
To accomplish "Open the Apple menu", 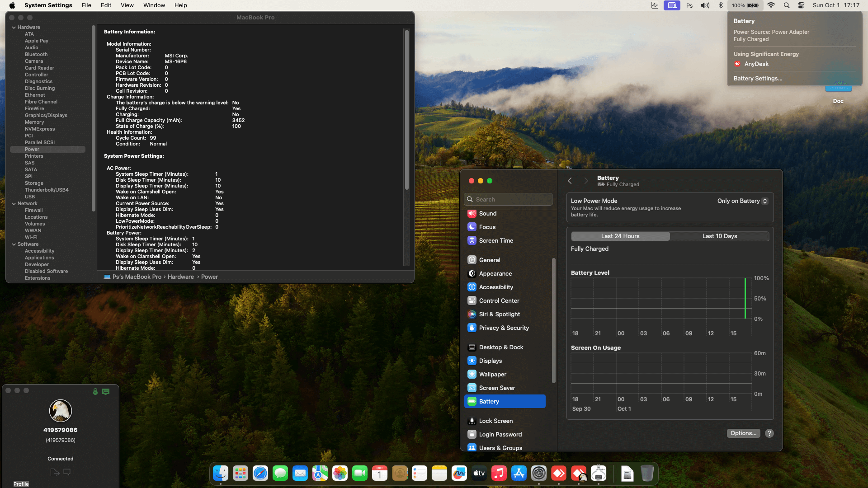I will click(12, 5).
